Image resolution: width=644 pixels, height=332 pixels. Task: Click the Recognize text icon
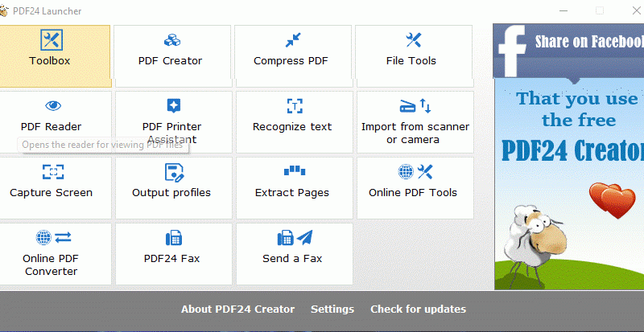pos(295,106)
